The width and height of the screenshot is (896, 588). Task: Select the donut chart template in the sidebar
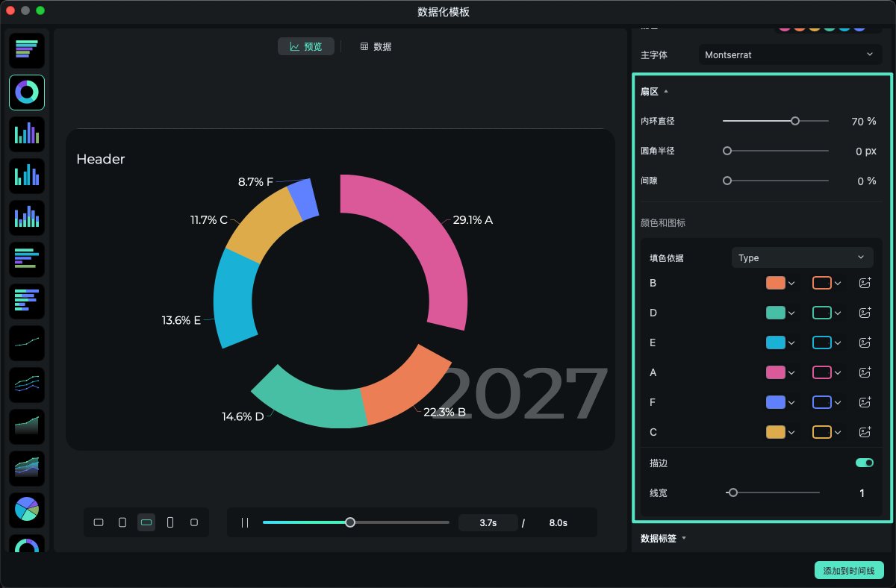[x=26, y=93]
